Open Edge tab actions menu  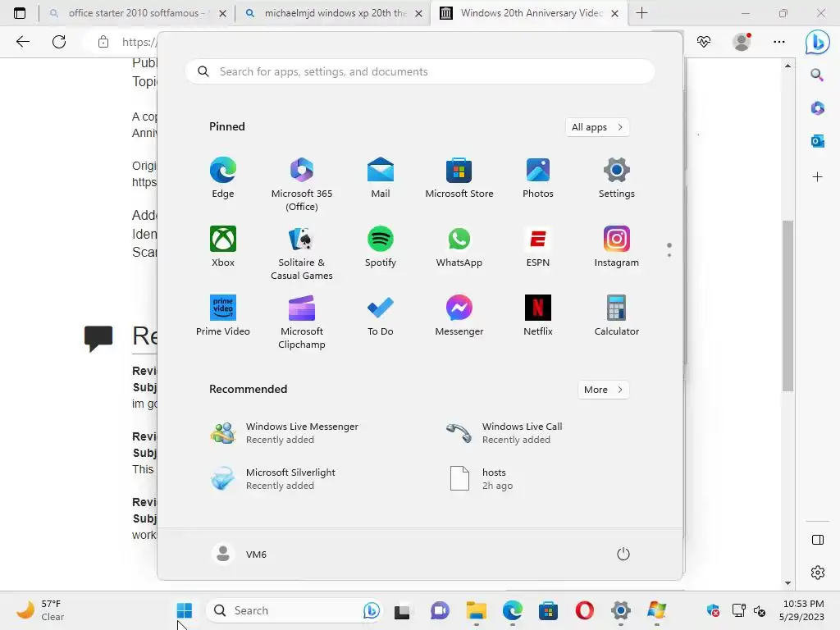[20, 13]
